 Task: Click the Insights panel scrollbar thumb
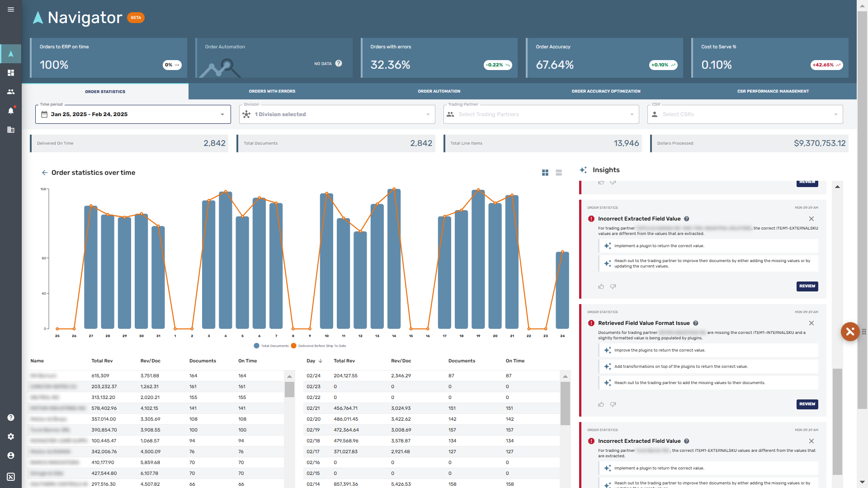(837, 422)
